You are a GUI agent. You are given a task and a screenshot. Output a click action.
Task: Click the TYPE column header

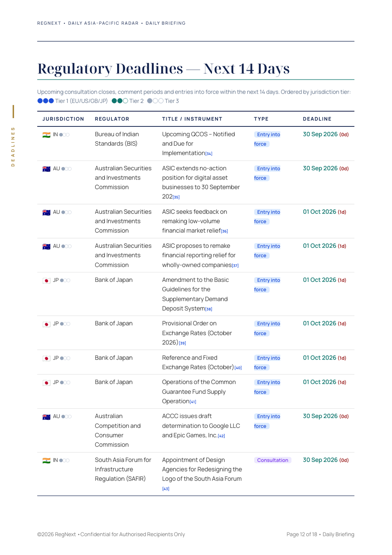point(261,119)
